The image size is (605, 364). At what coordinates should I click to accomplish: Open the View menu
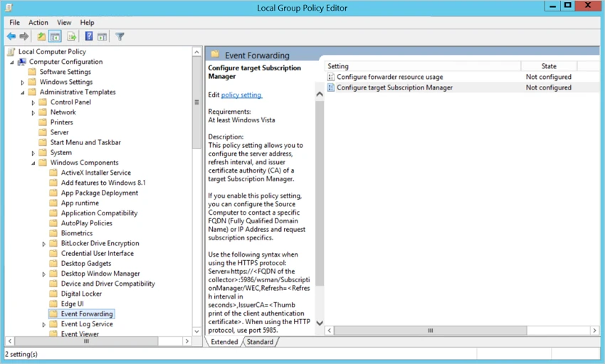pyautogui.click(x=64, y=23)
